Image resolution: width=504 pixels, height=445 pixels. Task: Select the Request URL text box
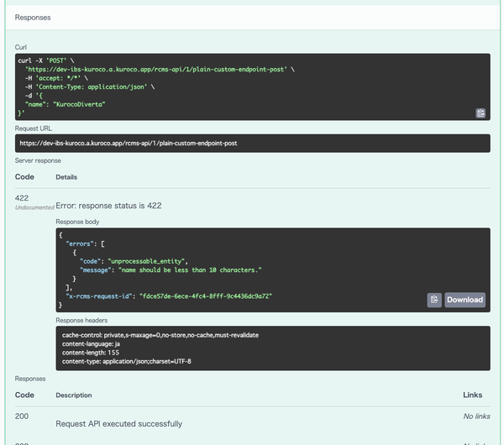[252, 144]
